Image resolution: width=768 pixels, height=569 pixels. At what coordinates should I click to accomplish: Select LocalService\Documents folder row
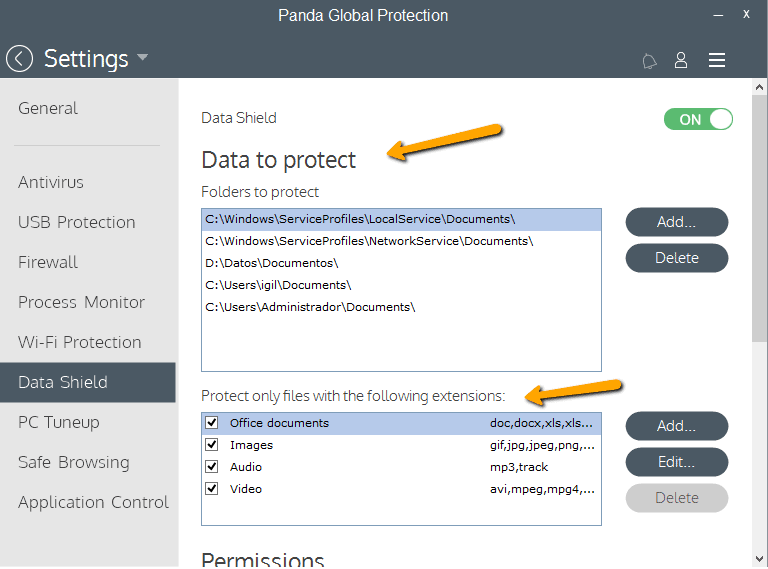(x=401, y=219)
